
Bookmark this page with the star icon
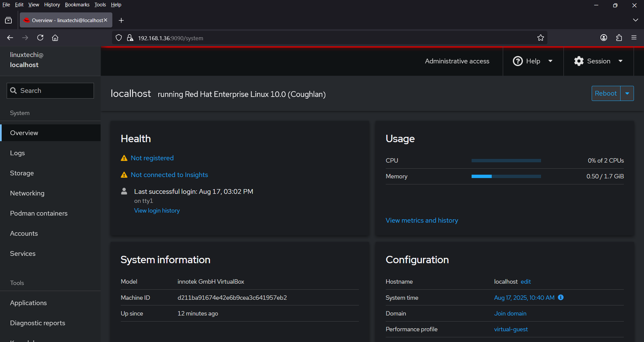(x=541, y=38)
